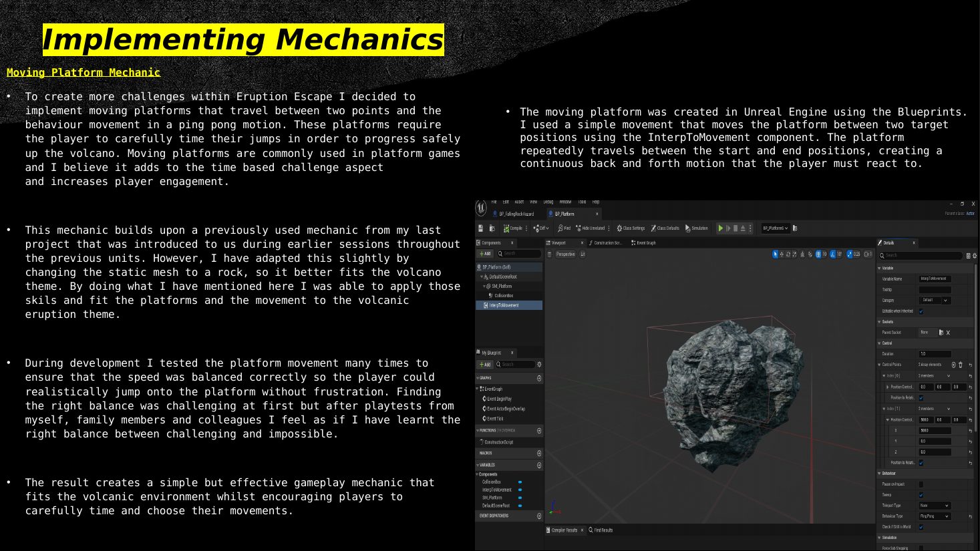Click the Perspective view button
The width and height of the screenshot is (980, 551).
click(566, 254)
